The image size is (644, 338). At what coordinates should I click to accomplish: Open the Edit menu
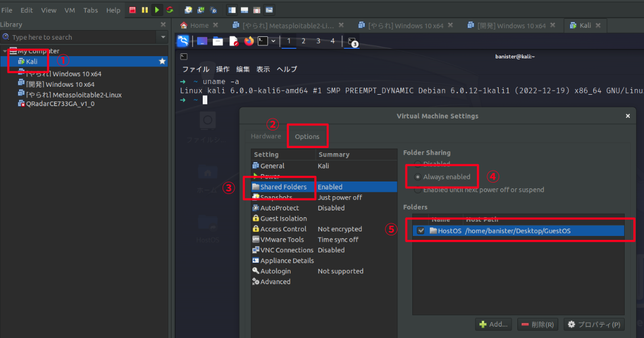(x=27, y=10)
